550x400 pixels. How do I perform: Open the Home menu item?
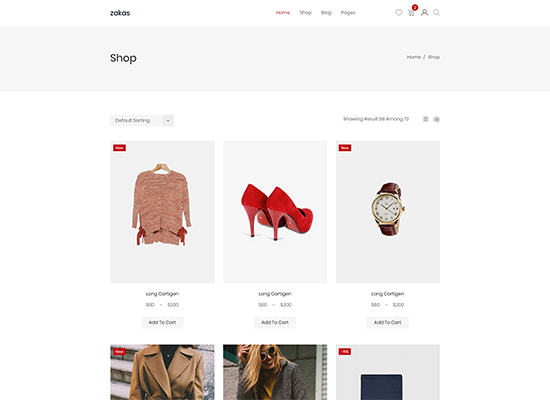point(283,13)
